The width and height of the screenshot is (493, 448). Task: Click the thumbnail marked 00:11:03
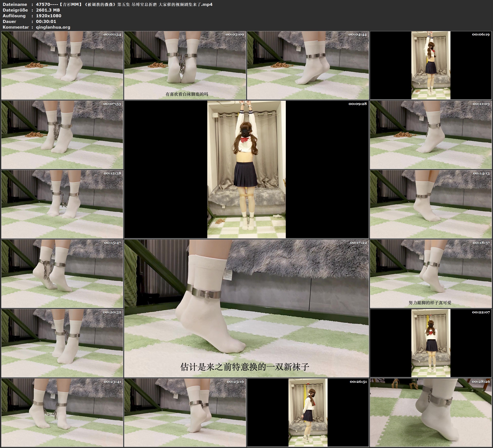(431, 135)
